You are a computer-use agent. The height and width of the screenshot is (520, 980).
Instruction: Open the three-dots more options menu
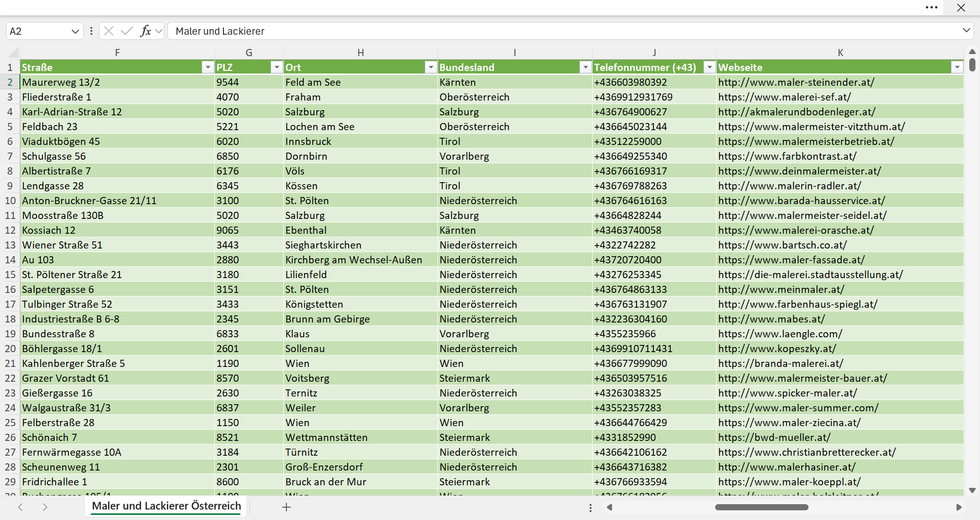click(x=932, y=8)
